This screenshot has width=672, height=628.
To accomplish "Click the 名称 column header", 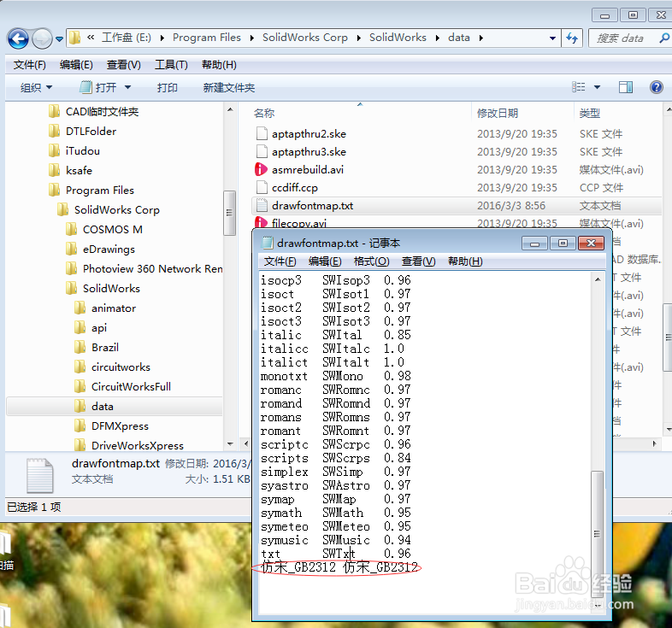I will click(264, 114).
